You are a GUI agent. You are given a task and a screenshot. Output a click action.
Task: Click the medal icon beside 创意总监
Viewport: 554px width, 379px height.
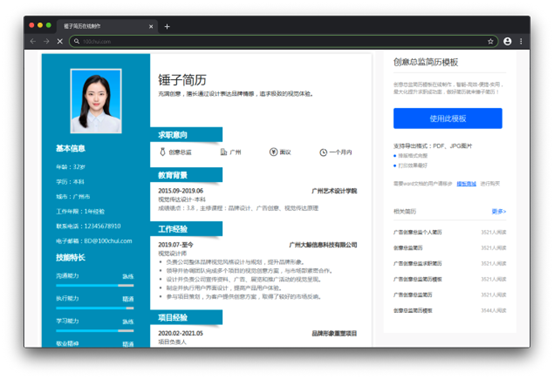click(163, 152)
